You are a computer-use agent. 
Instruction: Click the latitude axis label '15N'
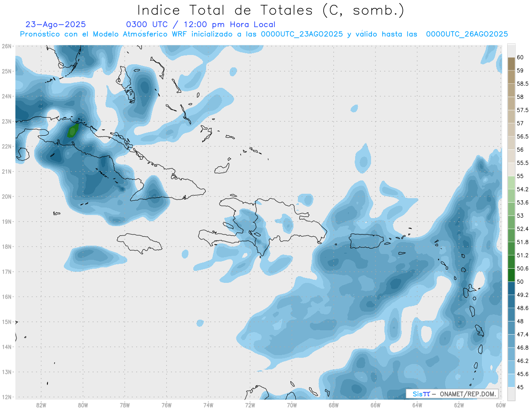7,322
